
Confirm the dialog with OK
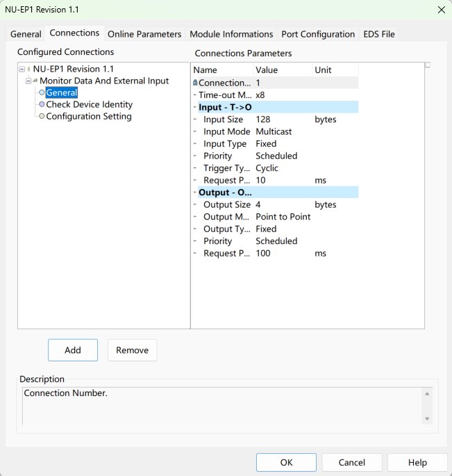pyautogui.click(x=286, y=463)
